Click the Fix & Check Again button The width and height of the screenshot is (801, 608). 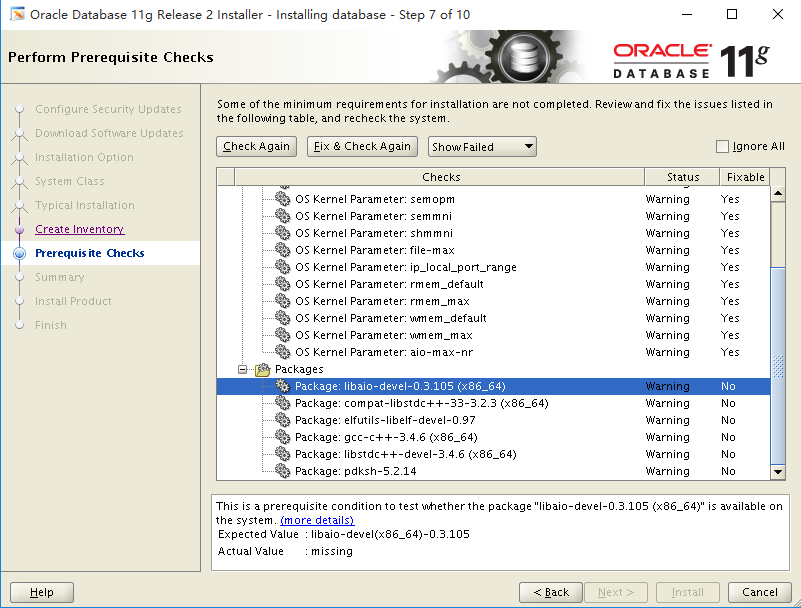click(362, 147)
